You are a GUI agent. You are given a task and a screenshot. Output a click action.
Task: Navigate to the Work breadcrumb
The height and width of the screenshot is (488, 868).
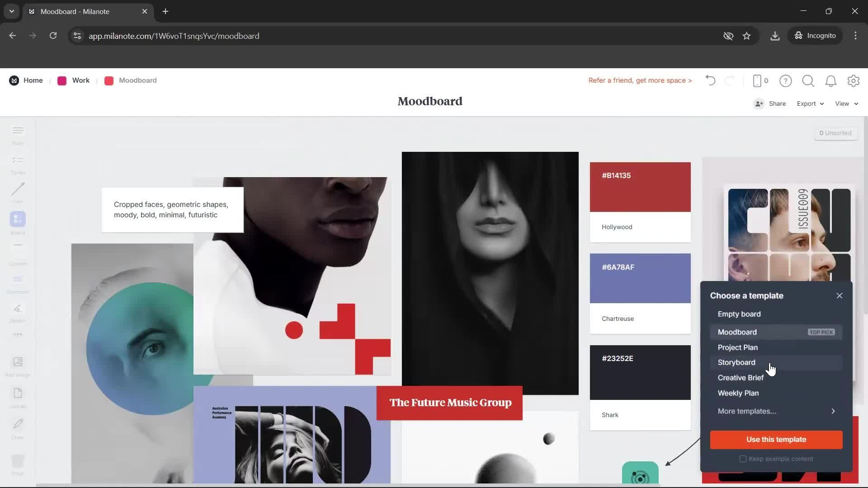point(80,80)
